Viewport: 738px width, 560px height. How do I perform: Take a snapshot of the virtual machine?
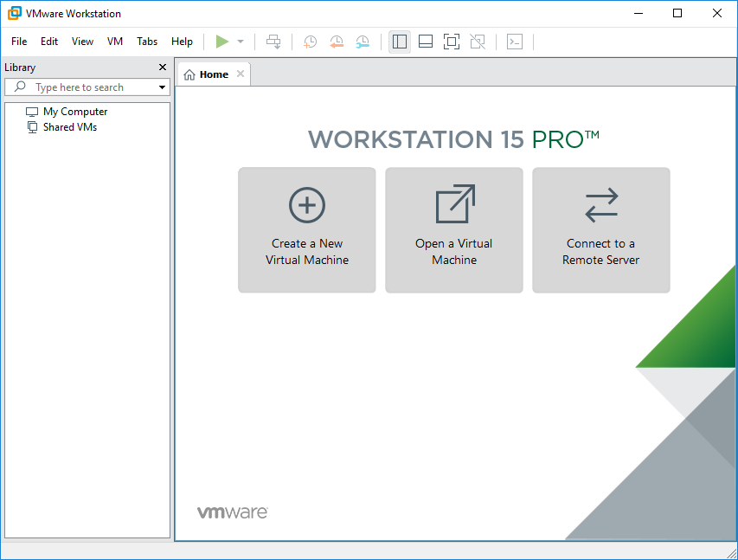click(310, 41)
